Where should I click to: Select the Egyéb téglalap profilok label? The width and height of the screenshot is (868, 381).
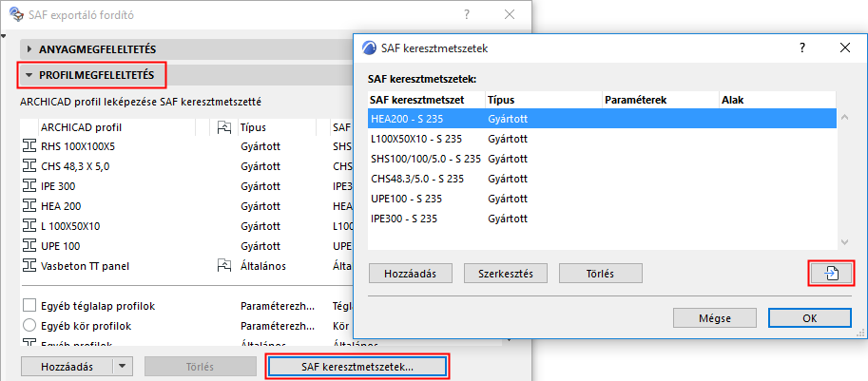(x=98, y=306)
